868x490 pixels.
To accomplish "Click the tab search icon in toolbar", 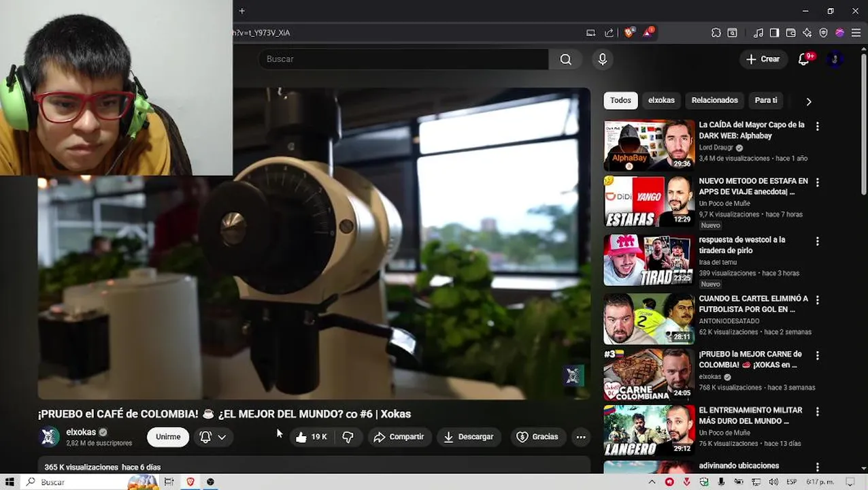I will click(x=733, y=33).
